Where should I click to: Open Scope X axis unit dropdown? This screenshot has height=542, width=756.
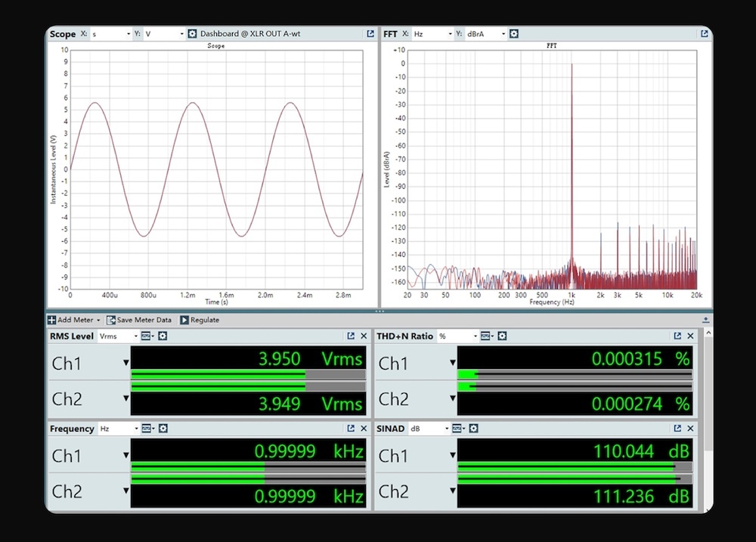pos(111,34)
